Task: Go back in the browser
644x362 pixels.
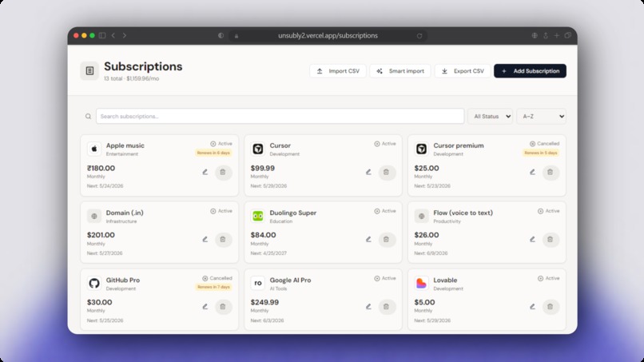Action: 113,35
